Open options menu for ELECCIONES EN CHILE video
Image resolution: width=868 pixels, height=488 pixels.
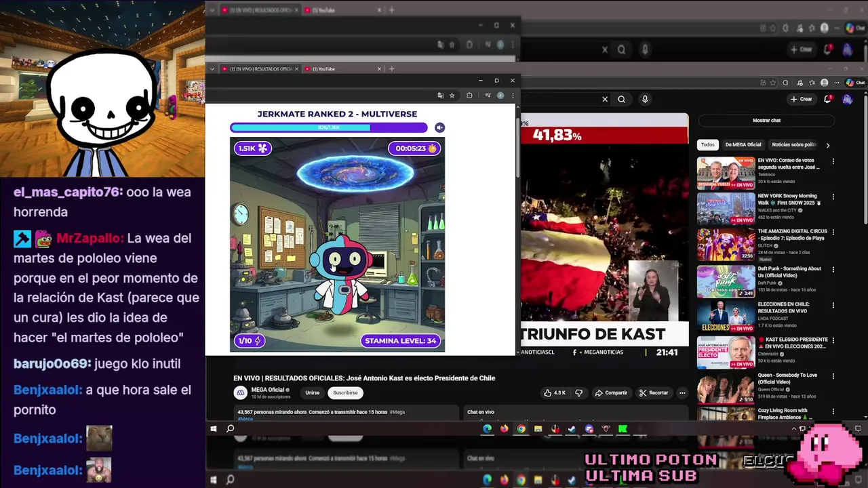point(833,306)
